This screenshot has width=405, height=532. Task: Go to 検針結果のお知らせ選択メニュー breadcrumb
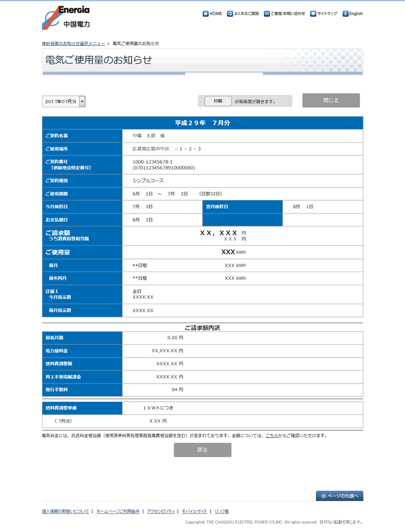click(x=74, y=43)
